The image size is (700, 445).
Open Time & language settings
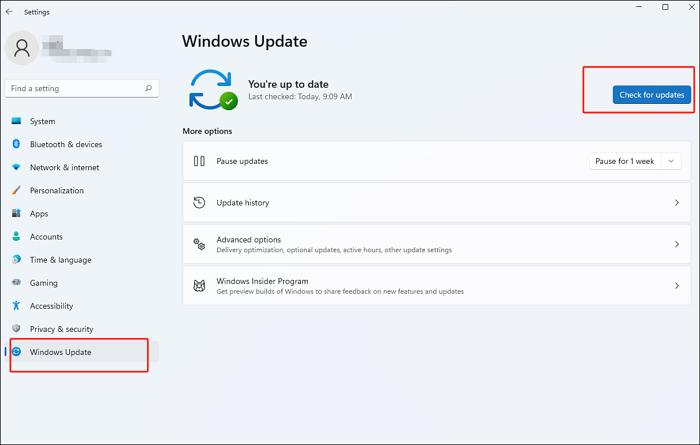coord(82,260)
